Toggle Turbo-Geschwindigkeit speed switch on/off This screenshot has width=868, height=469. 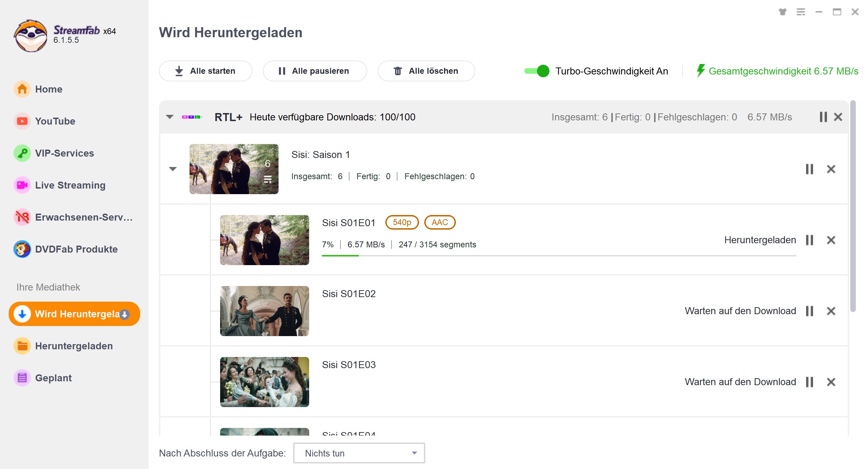(537, 71)
